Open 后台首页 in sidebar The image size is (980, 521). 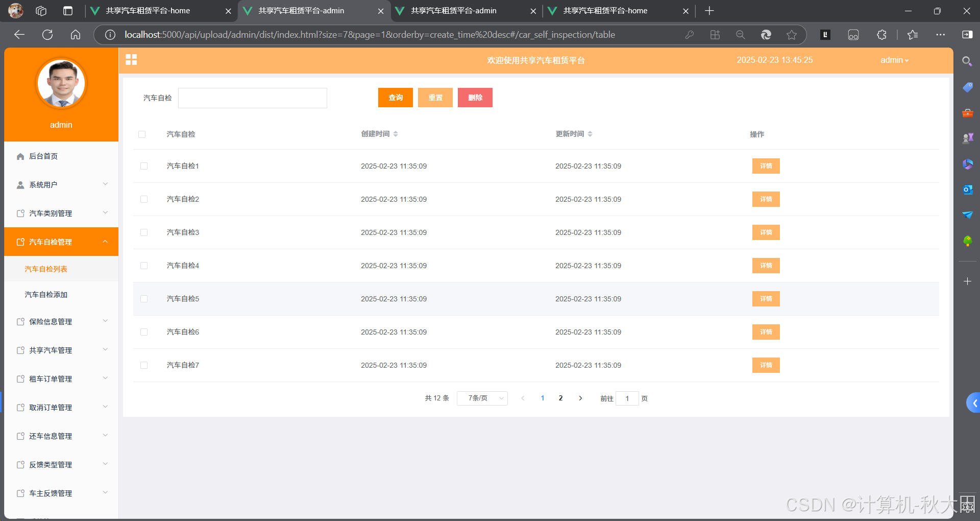(x=61, y=156)
